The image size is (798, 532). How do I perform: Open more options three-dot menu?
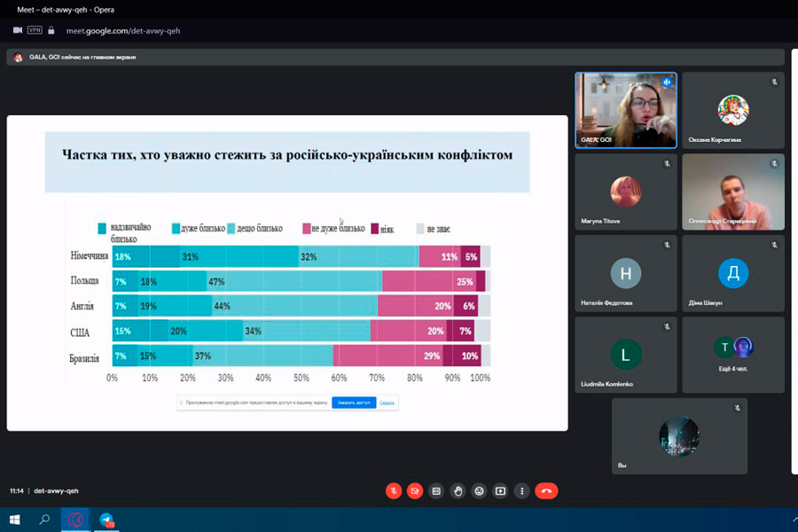[x=521, y=490]
